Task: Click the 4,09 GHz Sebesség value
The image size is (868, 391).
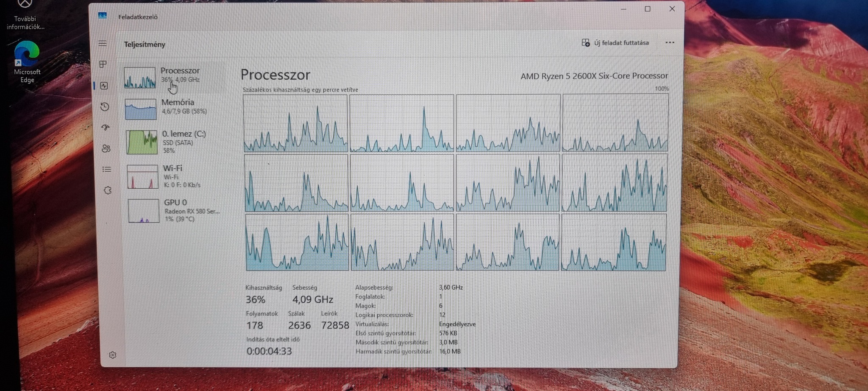Action: pos(313,299)
